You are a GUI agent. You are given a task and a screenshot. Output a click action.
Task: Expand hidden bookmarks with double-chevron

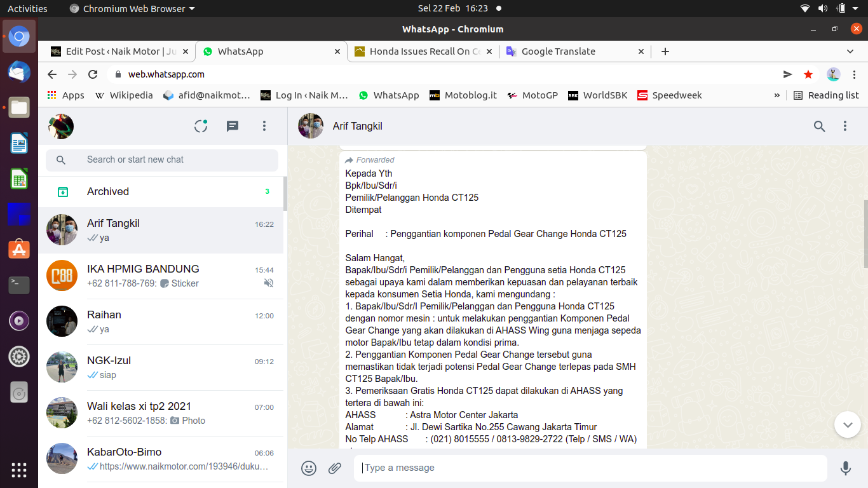(x=776, y=95)
